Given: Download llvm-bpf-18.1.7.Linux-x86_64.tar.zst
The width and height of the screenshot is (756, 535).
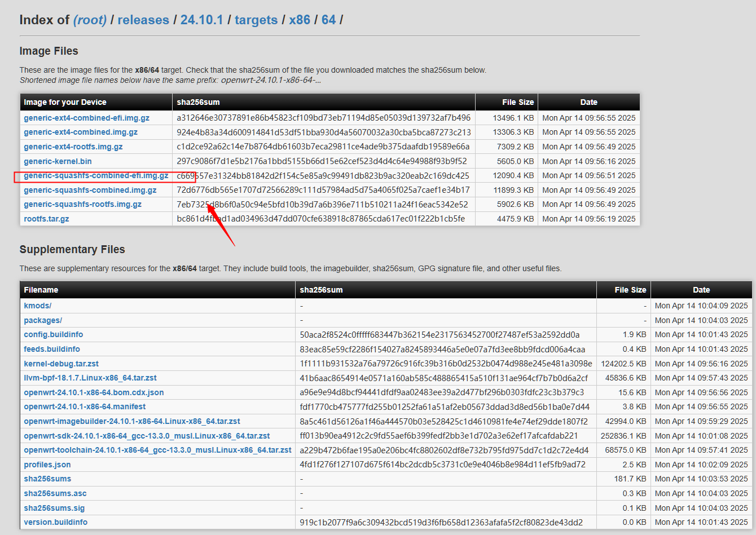Looking at the screenshot, I should 90,378.
